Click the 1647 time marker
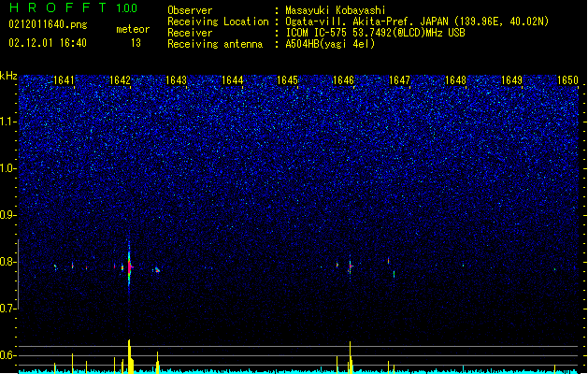This screenshot has height=374, width=588. (x=399, y=80)
